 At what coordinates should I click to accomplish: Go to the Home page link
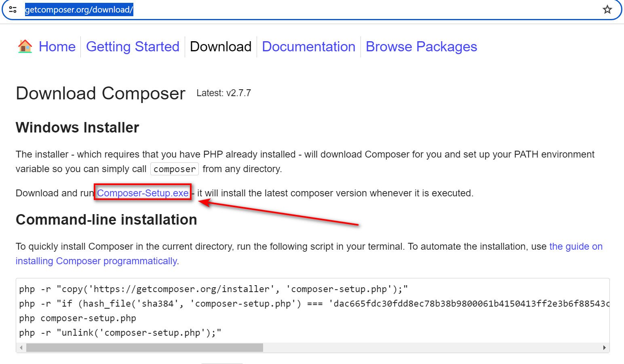(x=57, y=46)
